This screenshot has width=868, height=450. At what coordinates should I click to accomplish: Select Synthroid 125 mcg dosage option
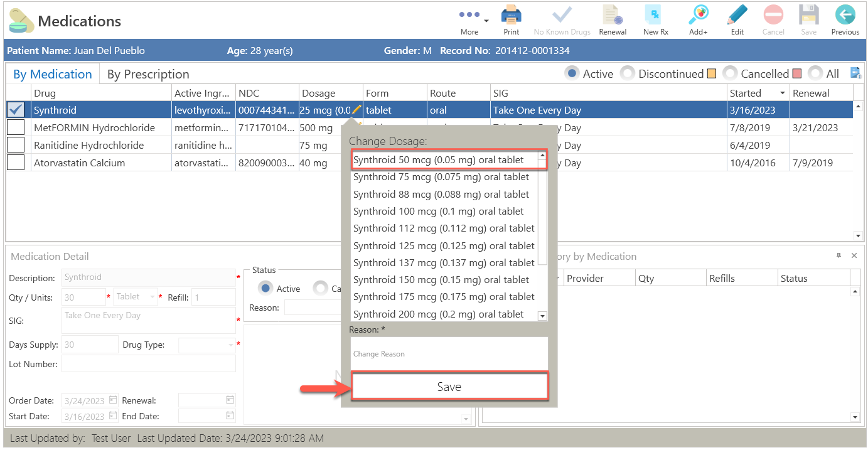click(444, 245)
